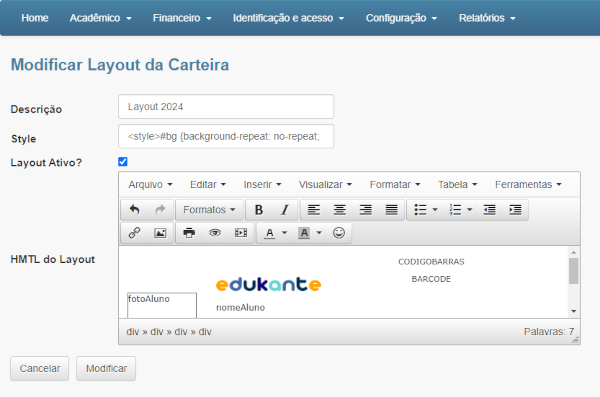Insert or edit an image
The height and width of the screenshot is (397, 600).
coord(160,233)
